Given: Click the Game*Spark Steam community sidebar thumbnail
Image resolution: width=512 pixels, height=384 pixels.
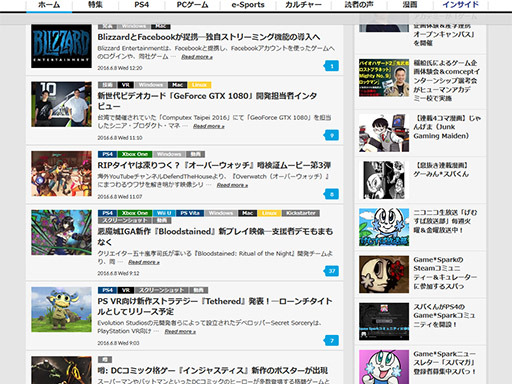Looking at the screenshot, I should pyautogui.click(x=384, y=274).
